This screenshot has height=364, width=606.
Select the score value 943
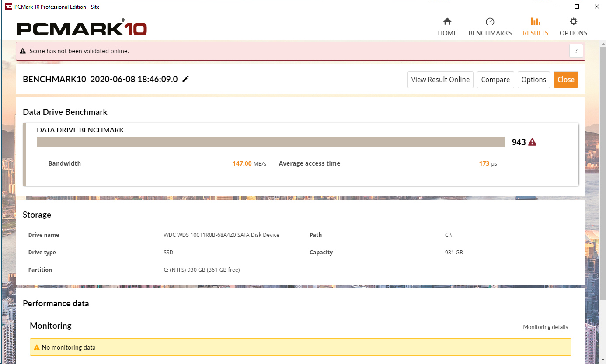[x=519, y=142]
